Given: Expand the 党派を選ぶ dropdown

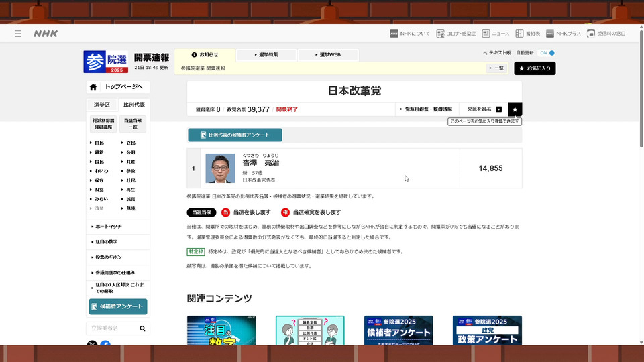Looking at the screenshot, I should [484, 109].
